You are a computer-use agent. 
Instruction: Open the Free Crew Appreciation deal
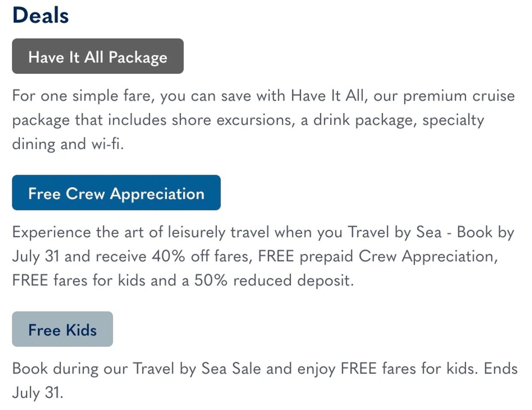116,193
